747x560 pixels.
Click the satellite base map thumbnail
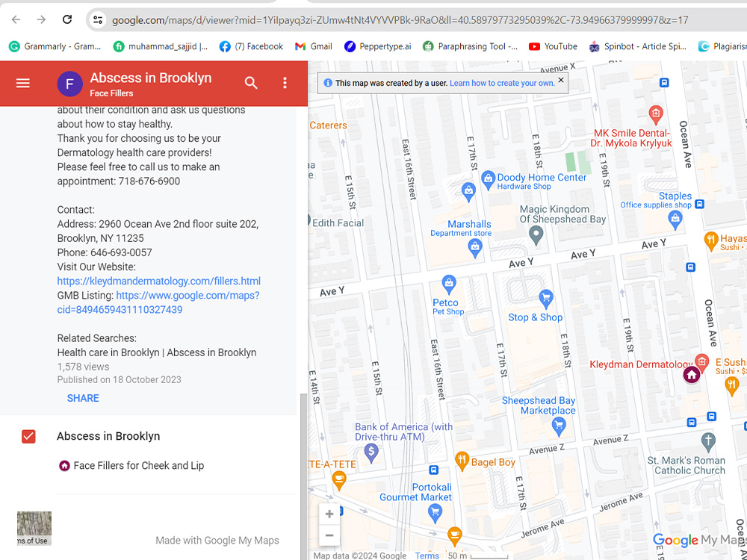[x=34, y=528]
